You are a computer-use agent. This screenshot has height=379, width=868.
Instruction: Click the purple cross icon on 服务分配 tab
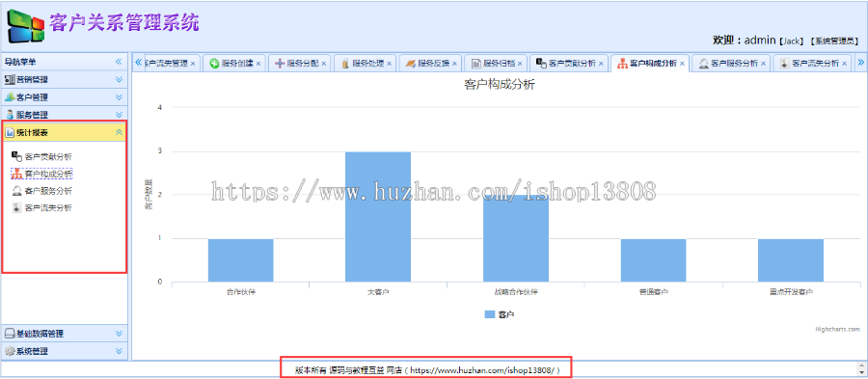[280, 64]
